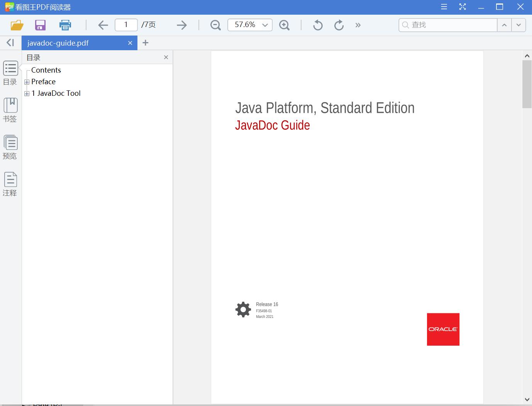Click scrollbar up arrow

click(527, 56)
